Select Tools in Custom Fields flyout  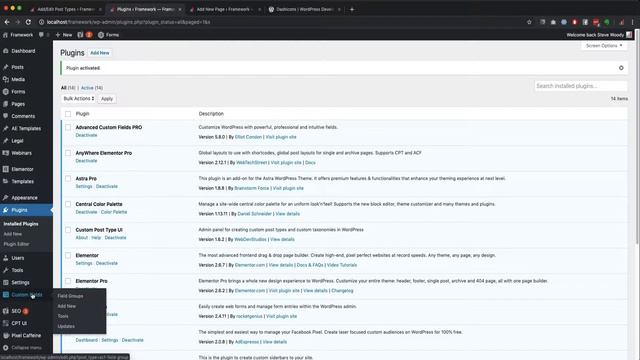click(63, 316)
